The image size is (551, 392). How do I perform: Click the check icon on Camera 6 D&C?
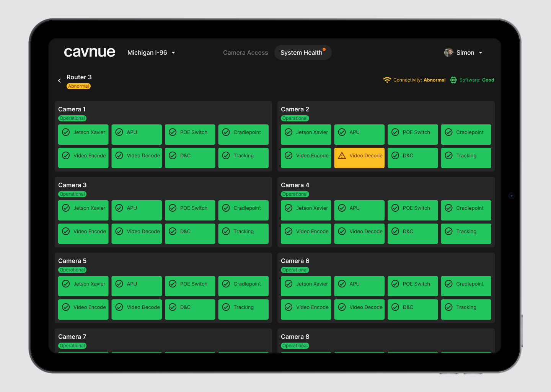pyautogui.click(x=395, y=307)
